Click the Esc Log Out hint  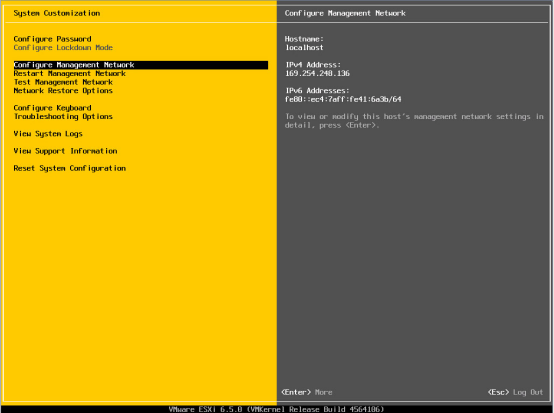point(515,393)
